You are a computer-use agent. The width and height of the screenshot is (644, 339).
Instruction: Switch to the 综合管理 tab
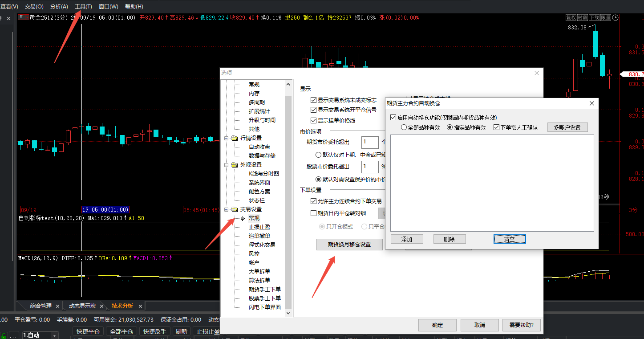click(x=41, y=306)
